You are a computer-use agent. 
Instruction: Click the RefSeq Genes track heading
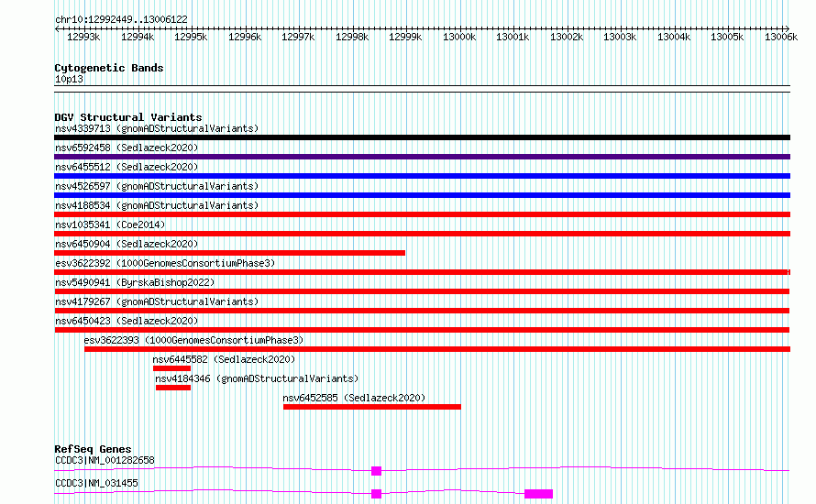coord(93,449)
